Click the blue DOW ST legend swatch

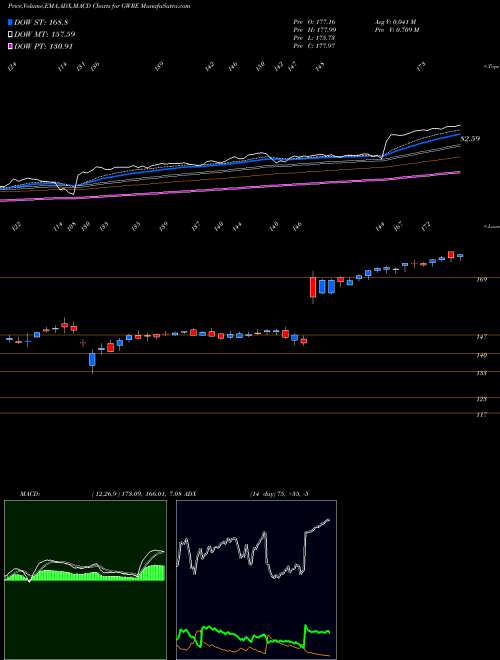[x=11, y=22]
